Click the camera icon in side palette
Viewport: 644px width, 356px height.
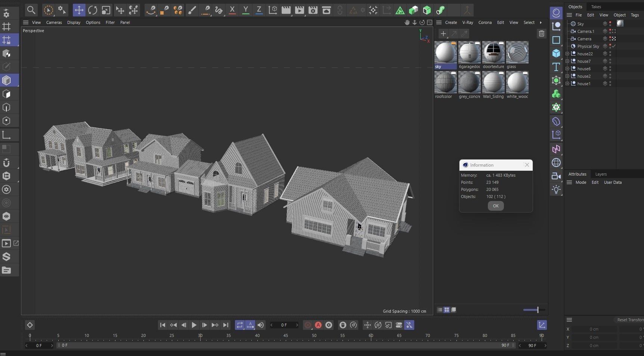[556, 176]
